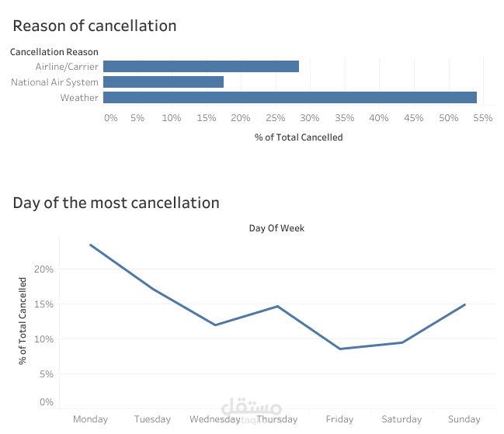Click the Airline/Carrier bar
The width and height of the screenshot is (504, 434).
tap(200, 67)
